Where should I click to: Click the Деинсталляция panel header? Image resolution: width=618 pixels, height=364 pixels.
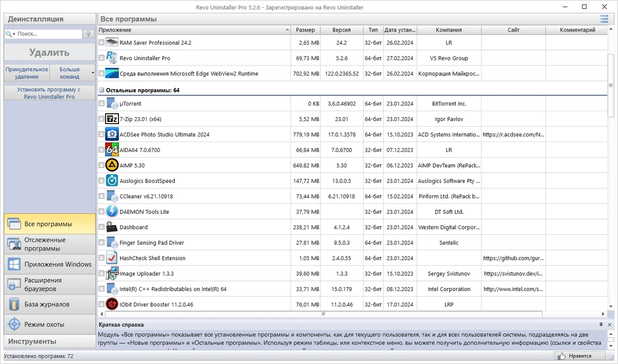tap(50, 19)
